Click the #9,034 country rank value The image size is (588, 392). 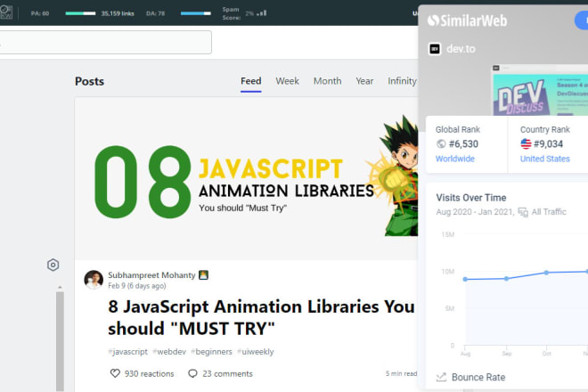(548, 144)
